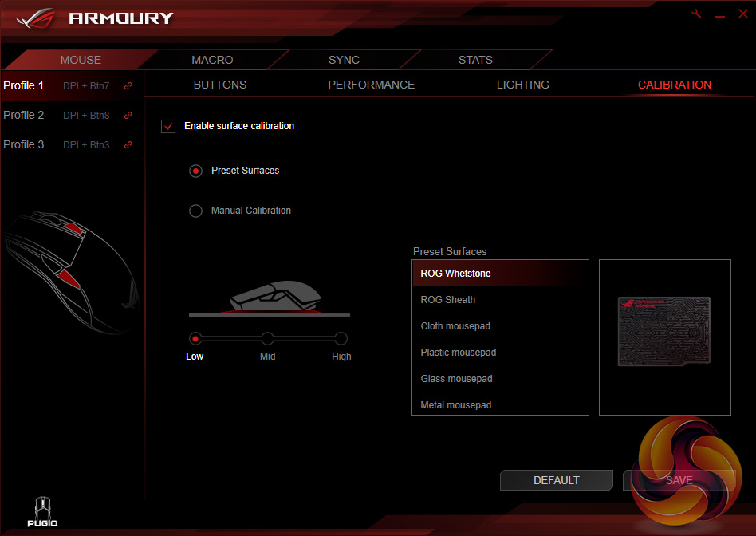Switch to the MOUSE tab
The height and width of the screenshot is (536, 756).
81,60
